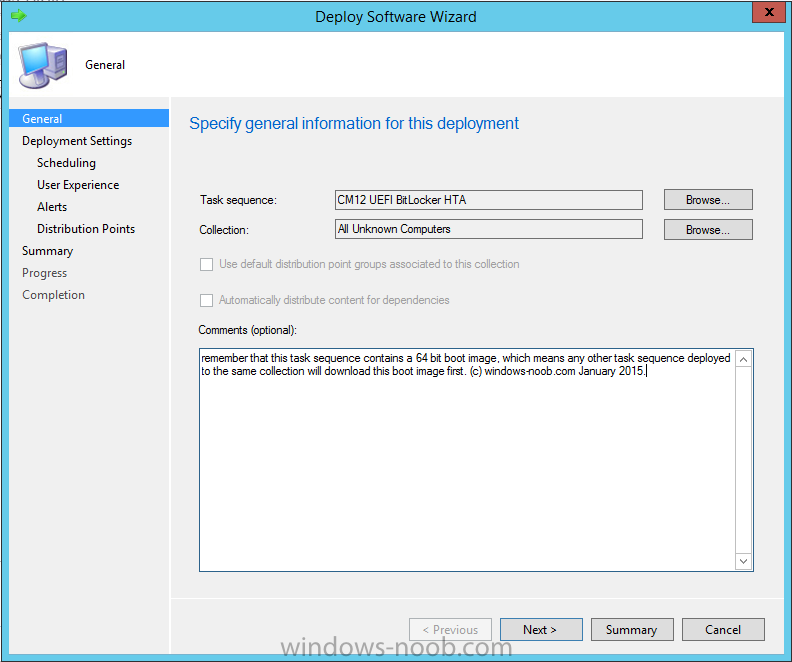Open Distribution Points page
Viewport: 792px width, 662px height.
pos(86,229)
